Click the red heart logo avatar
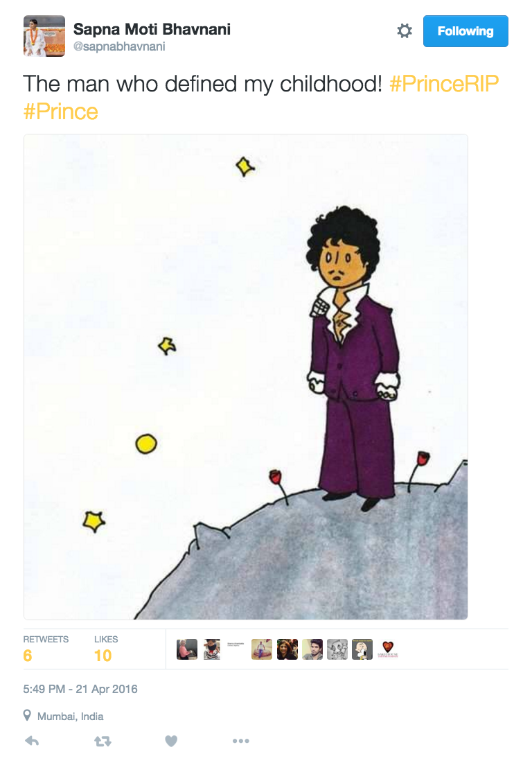Screen dimensions: 532x763 click(388, 649)
